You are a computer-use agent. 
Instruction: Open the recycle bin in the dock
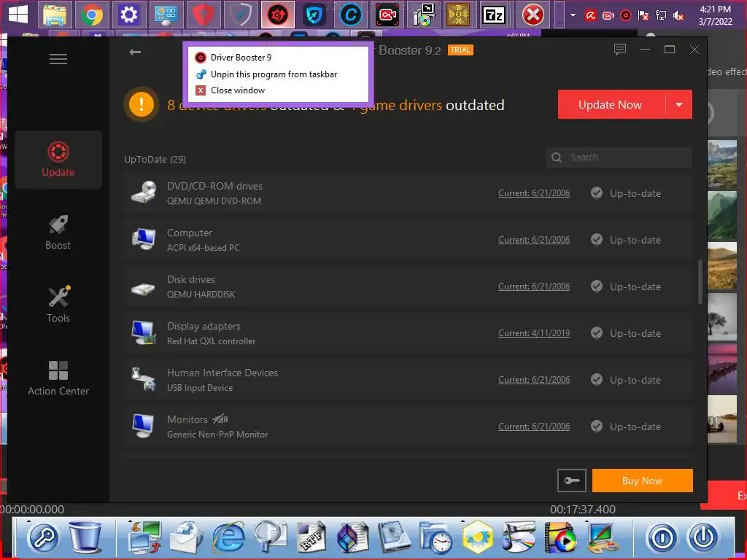[x=86, y=537]
